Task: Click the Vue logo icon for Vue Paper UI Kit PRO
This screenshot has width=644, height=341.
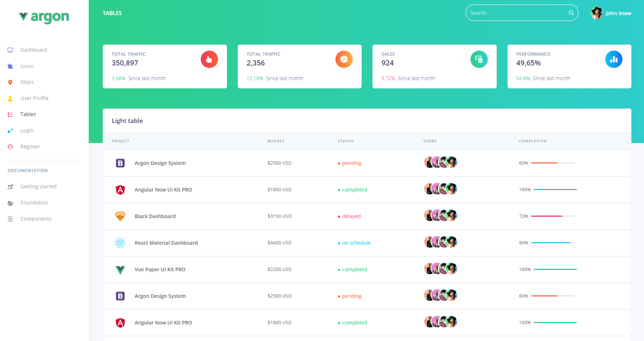Action: tap(120, 269)
